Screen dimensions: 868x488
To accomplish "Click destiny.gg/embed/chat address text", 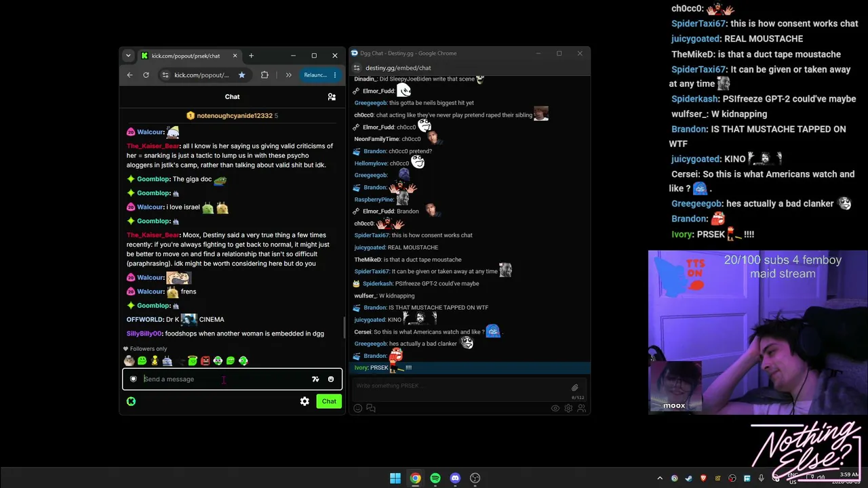I will pyautogui.click(x=398, y=68).
